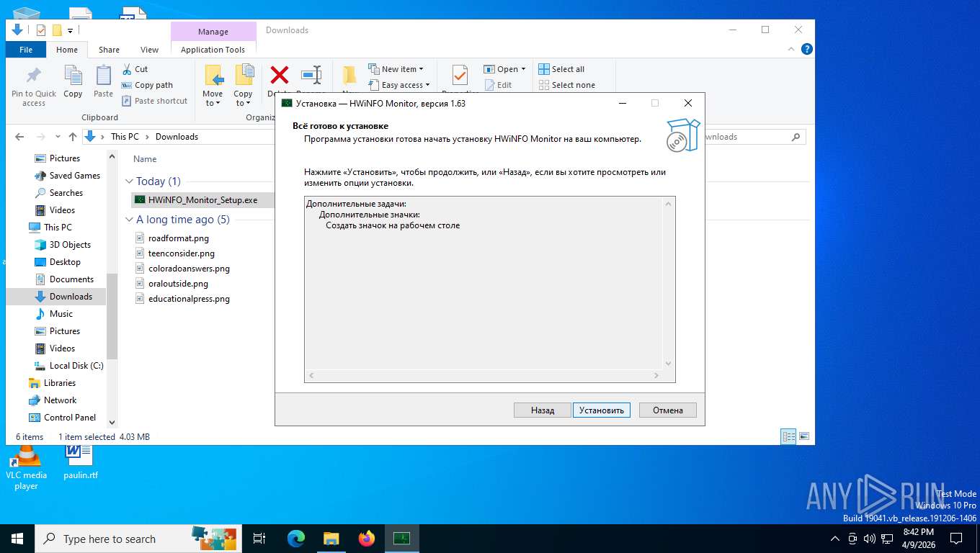Click the Manage contextual tab
The height and width of the screenshot is (553, 980).
[x=213, y=32]
